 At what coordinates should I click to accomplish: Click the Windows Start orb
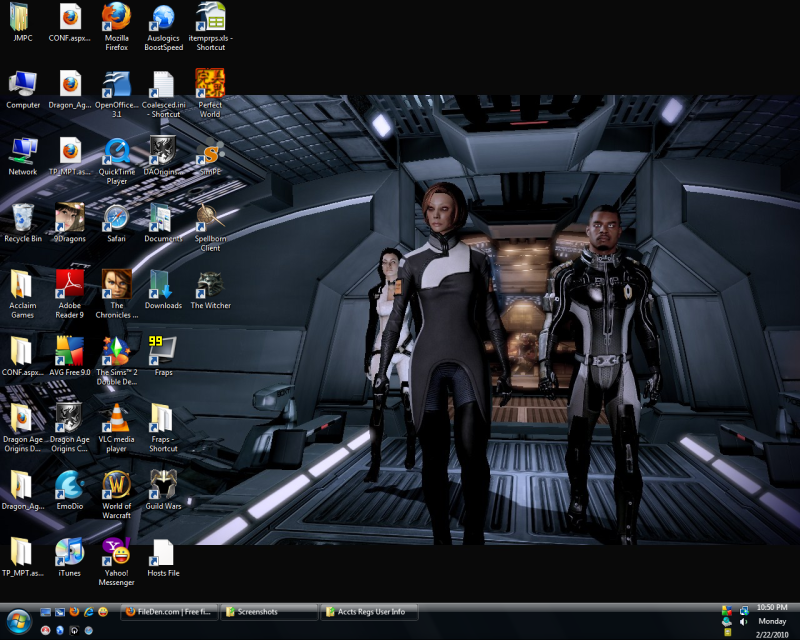click(18, 620)
